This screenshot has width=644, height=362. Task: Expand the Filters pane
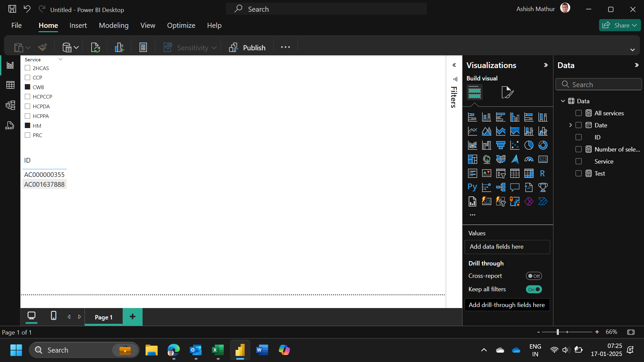454,65
